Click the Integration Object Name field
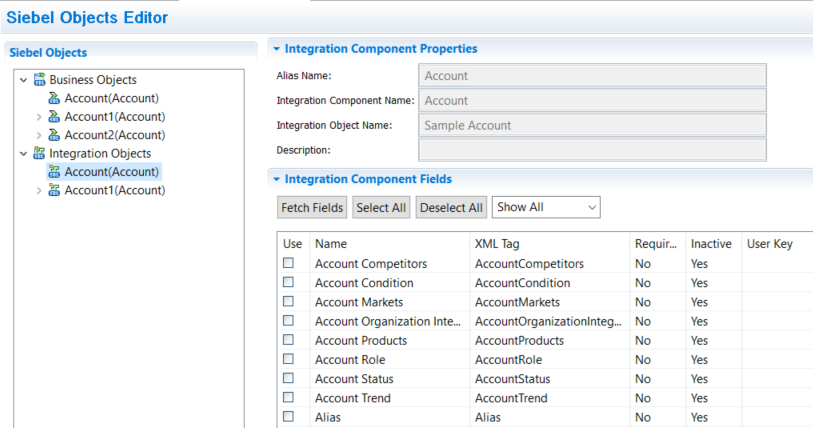The width and height of the screenshot is (813, 428). pos(592,126)
